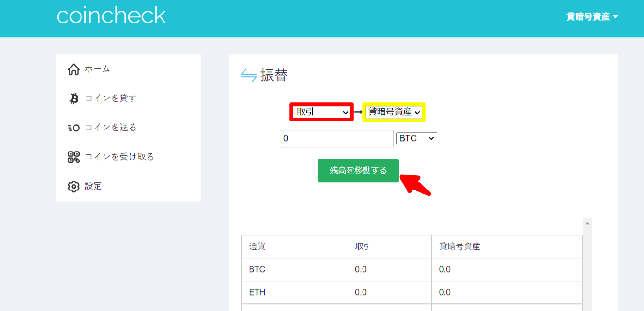Open settings via the gear icon
This screenshot has width=644, height=311.
point(73,186)
